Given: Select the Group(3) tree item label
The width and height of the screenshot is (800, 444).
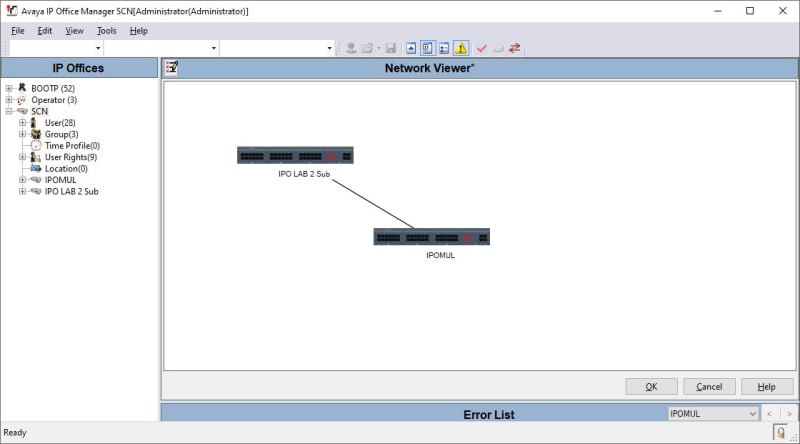Looking at the screenshot, I should pos(62,134).
